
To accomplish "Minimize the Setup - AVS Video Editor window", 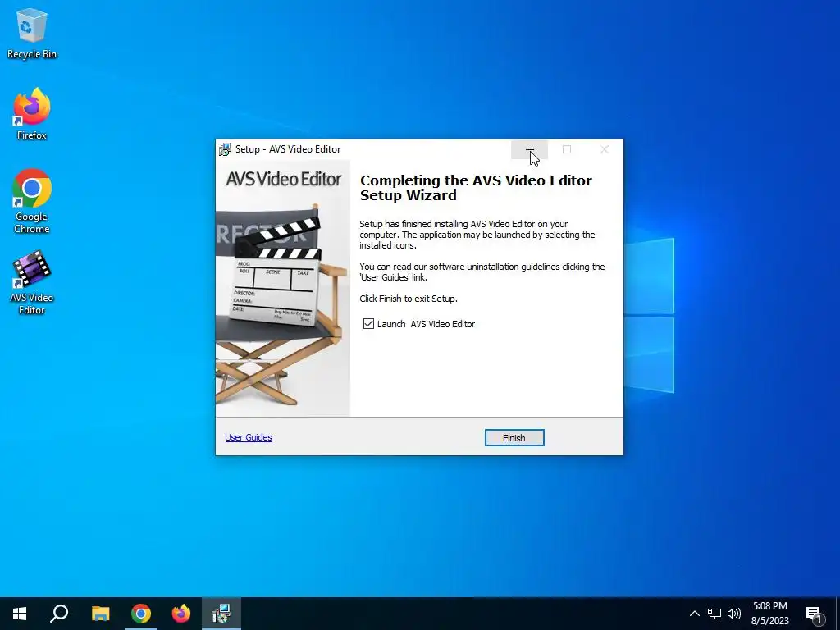I will pyautogui.click(x=529, y=149).
